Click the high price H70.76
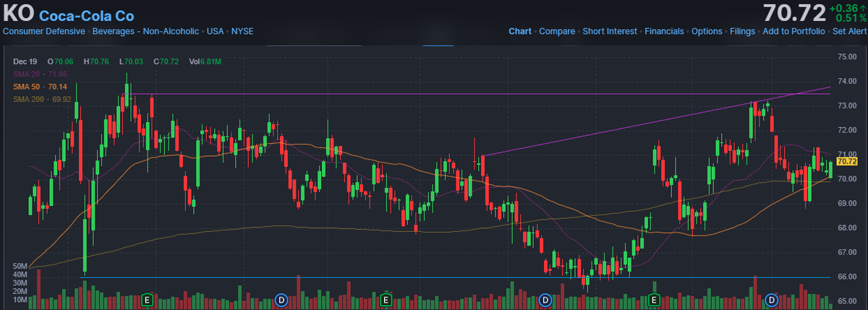 96,62
